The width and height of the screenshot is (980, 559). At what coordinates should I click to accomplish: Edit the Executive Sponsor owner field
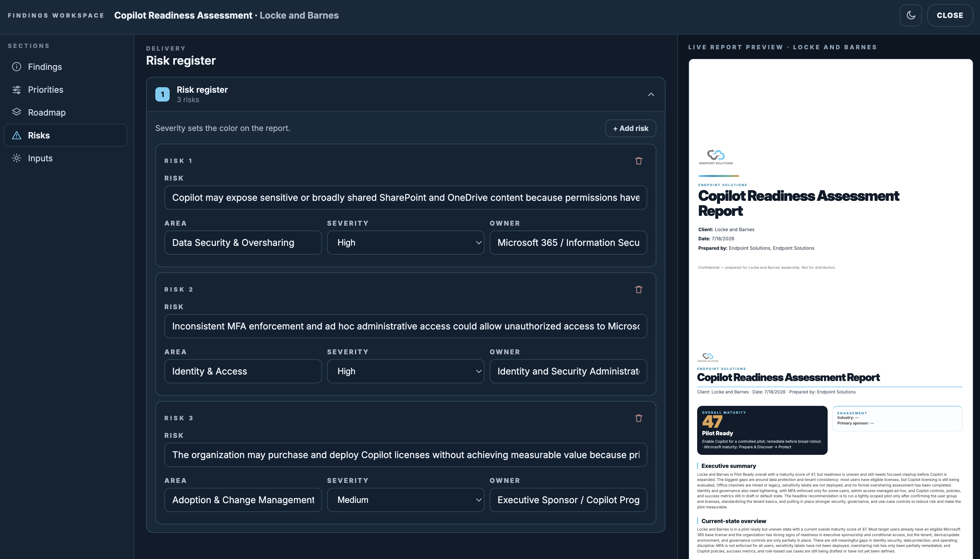(568, 500)
